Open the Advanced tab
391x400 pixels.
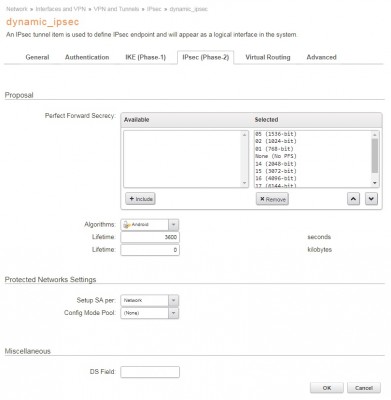pyautogui.click(x=321, y=57)
